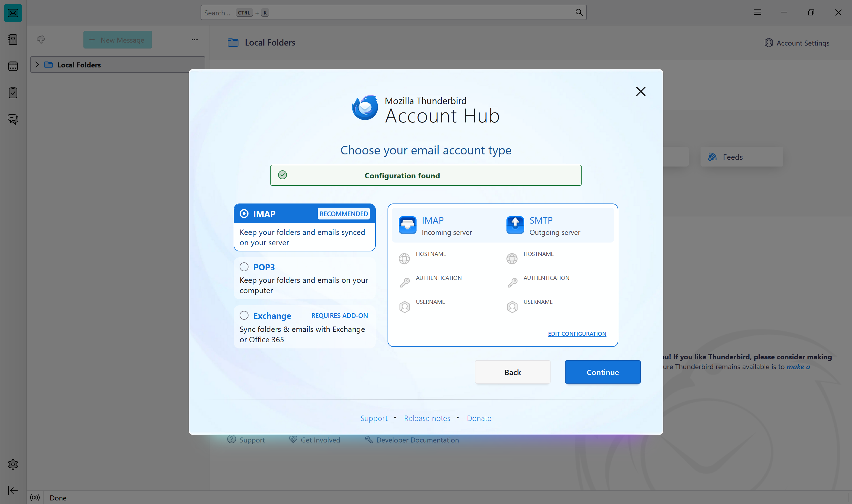Open the Support link in Account Hub
Image resolution: width=852 pixels, height=504 pixels.
pyautogui.click(x=374, y=419)
